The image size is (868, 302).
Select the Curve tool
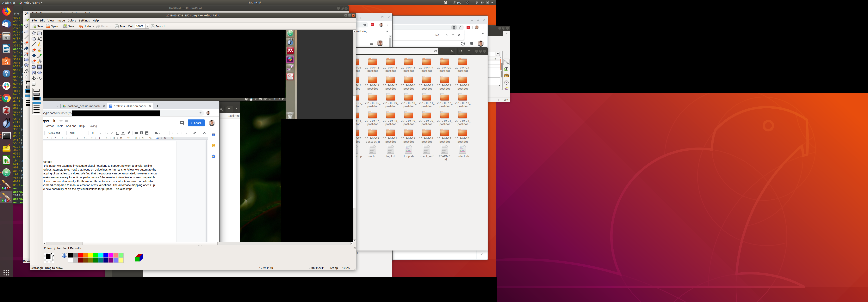[x=39, y=78]
